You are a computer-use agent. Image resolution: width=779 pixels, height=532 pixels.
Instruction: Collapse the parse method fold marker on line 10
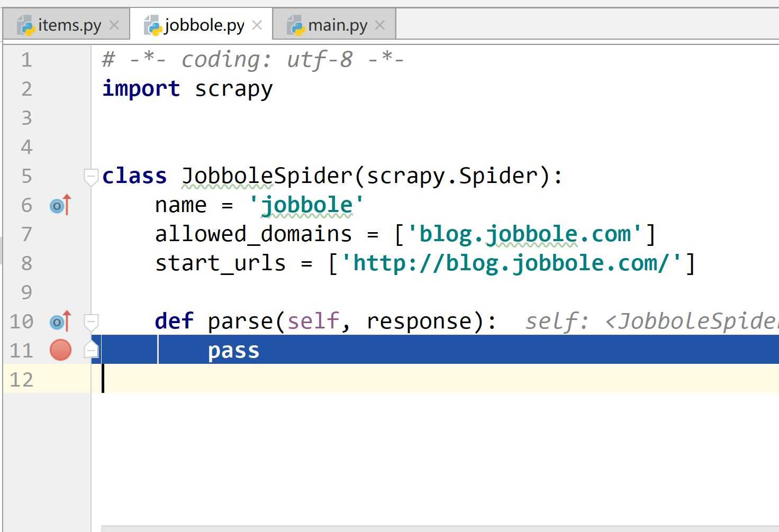pos(91,322)
